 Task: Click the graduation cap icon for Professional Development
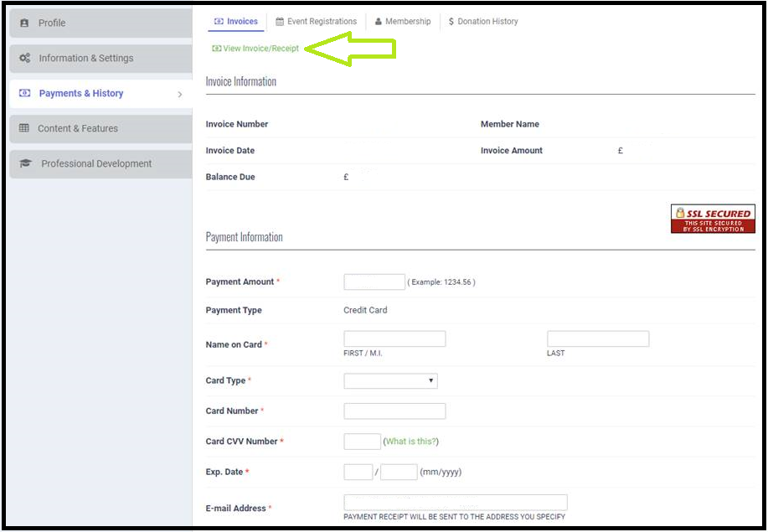(x=25, y=163)
